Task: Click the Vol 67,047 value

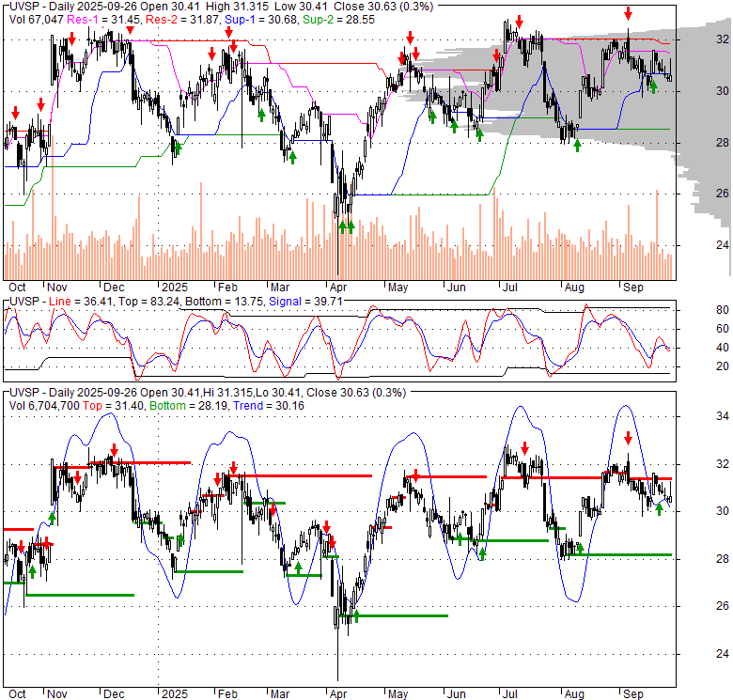Action: [37, 20]
